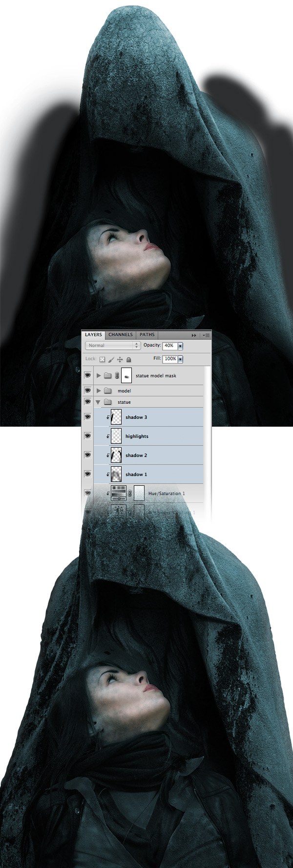
Task: Select layer named 'shadow 1'
Action: coord(136,475)
